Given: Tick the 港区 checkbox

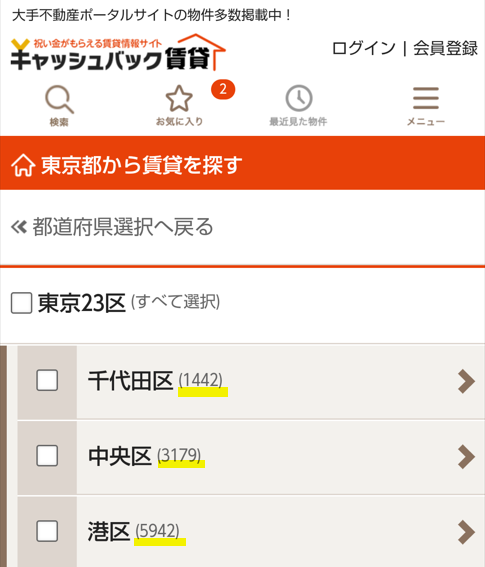Looking at the screenshot, I should (47, 531).
